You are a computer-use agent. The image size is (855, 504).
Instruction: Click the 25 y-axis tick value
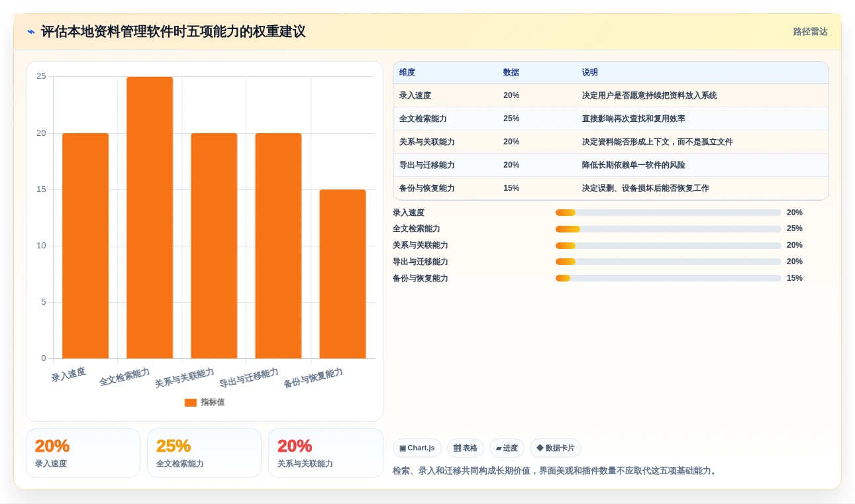click(x=41, y=76)
